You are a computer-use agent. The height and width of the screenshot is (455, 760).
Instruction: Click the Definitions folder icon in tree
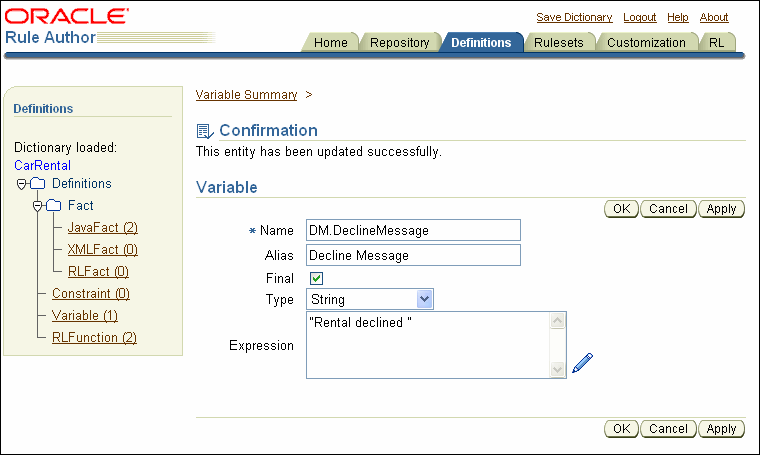point(38,184)
